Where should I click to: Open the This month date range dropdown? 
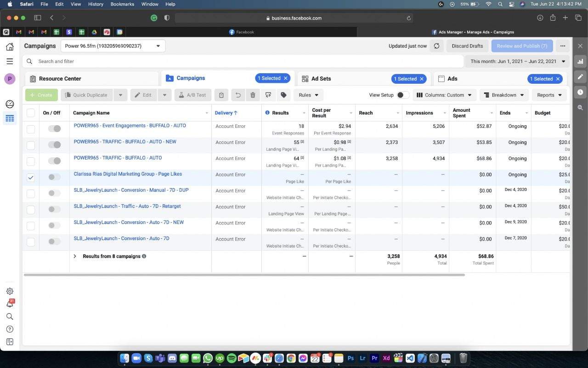point(517,61)
